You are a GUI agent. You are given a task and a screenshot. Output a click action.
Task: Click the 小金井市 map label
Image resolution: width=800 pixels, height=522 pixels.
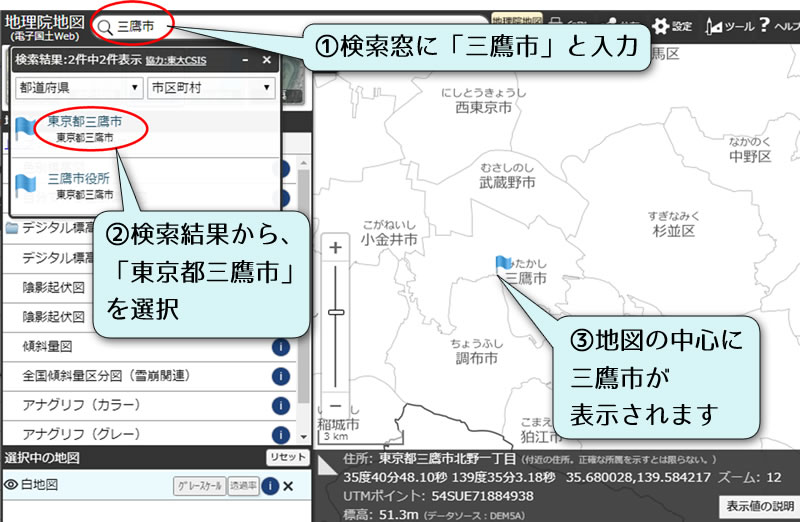coord(389,239)
